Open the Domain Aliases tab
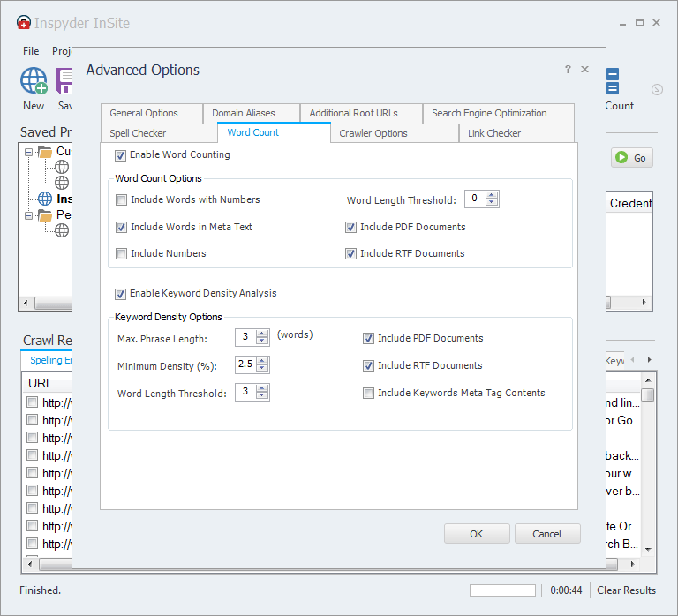678x616 pixels. click(252, 113)
